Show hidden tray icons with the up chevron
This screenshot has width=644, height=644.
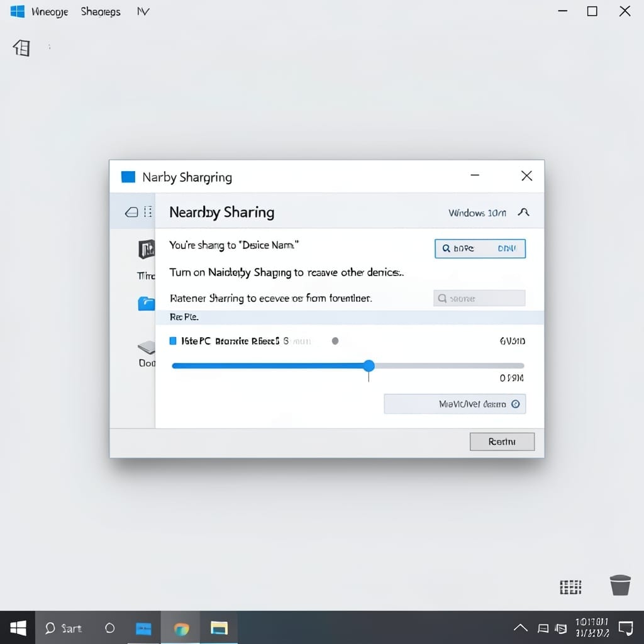[x=520, y=628]
